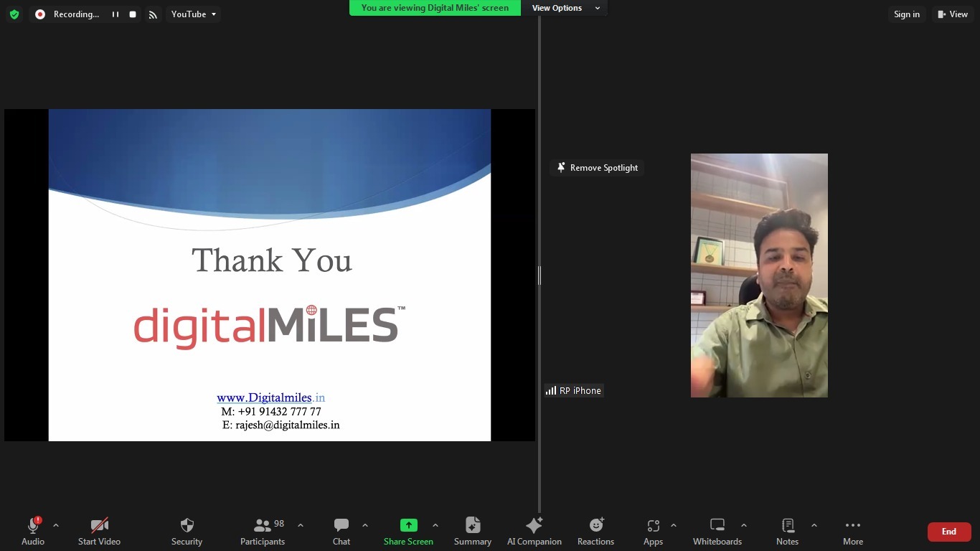Show the Participants panel
The height and width of the screenshot is (551, 980).
(x=263, y=531)
